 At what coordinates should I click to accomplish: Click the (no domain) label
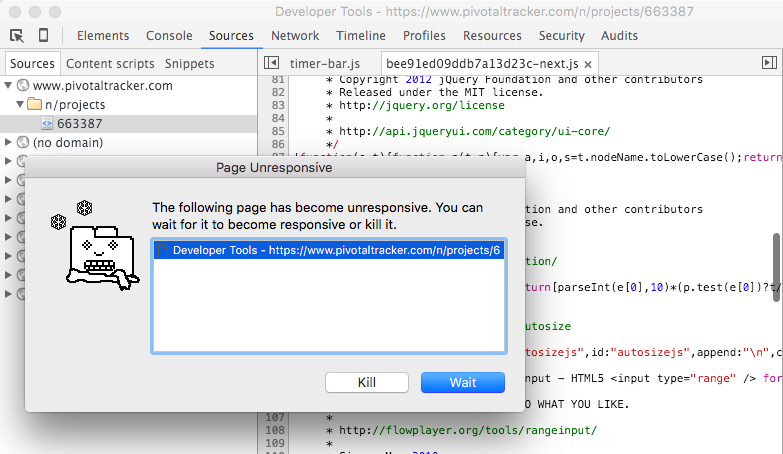pyautogui.click(x=68, y=142)
